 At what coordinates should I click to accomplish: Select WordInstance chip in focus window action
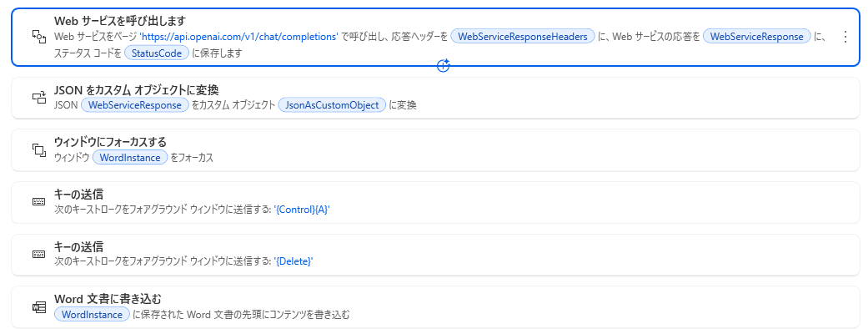(130, 158)
